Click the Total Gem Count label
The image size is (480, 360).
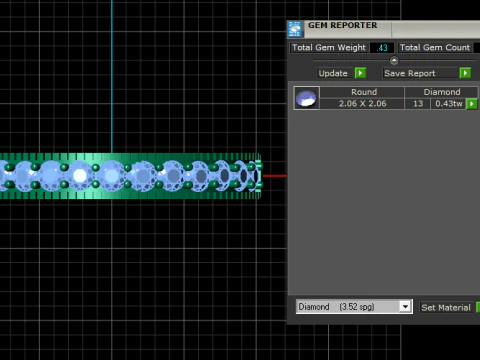435,48
